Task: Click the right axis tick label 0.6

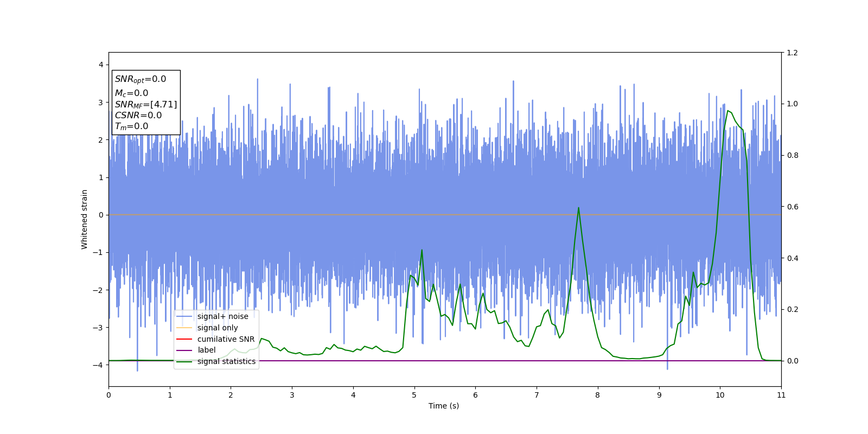Action: [x=792, y=207]
